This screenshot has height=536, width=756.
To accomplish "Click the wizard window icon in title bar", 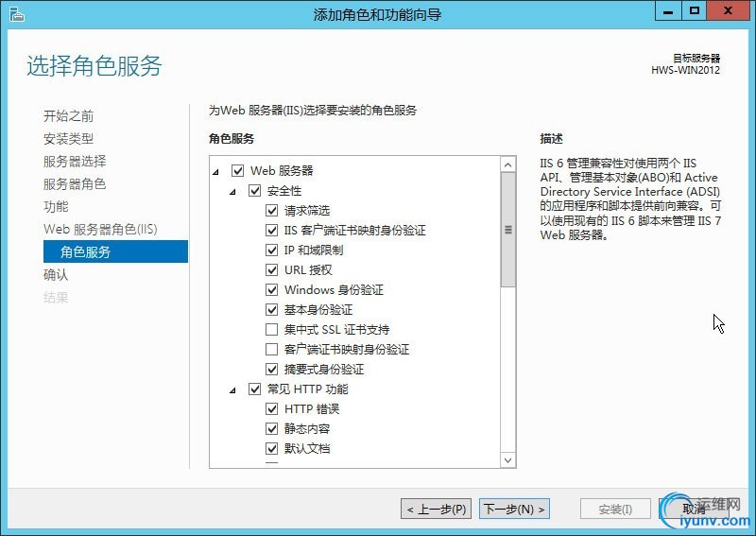I will [16, 14].
